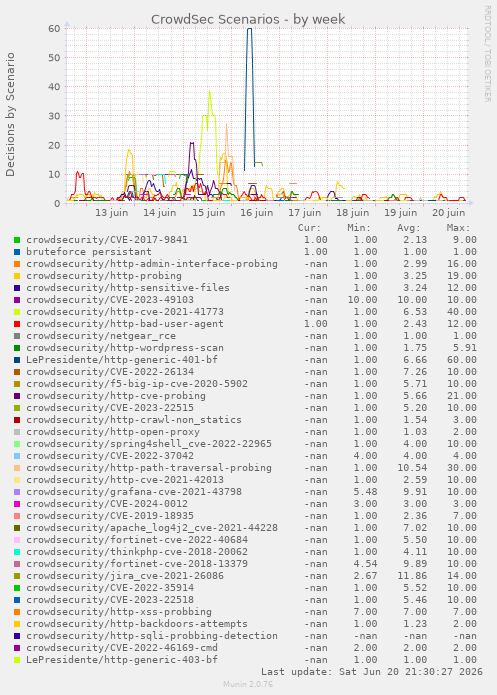This screenshot has height=695, width=497.
Task: Click the Decisions by Scenario axis label
Action: pyautogui.click(x=10, y=114)
